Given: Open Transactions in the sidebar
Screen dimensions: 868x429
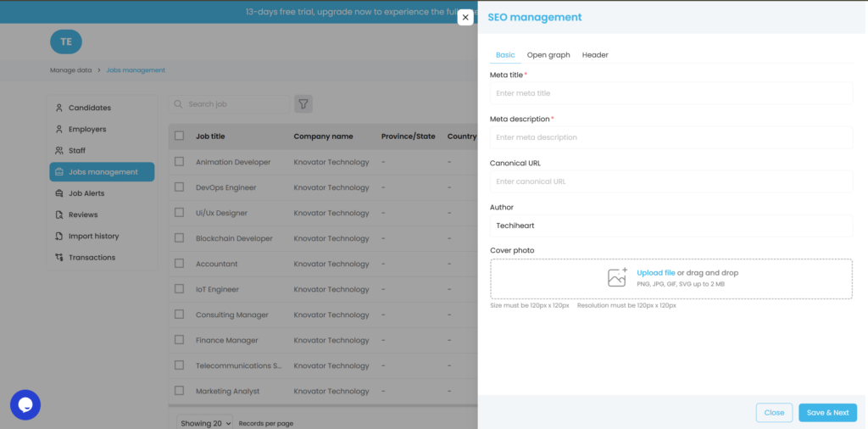Looking at the screenshot, I should [x=92, y=258].
